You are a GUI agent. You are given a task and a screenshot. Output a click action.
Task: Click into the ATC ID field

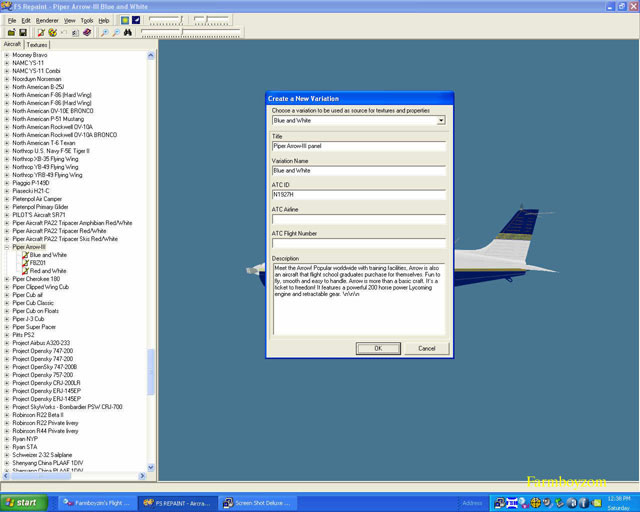(359, 195)
